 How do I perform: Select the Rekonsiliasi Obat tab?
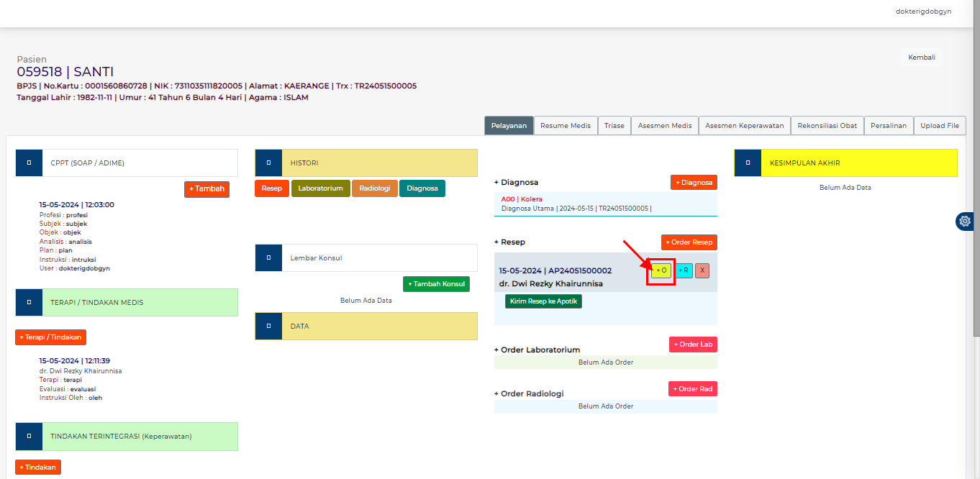coord(827,126)
